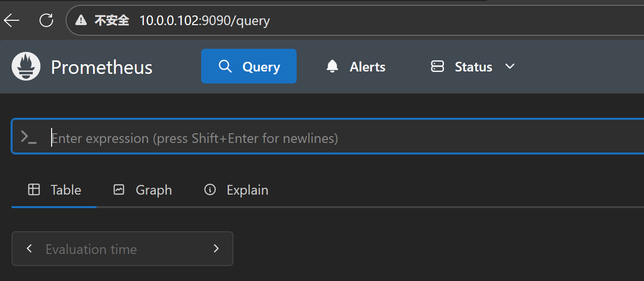This screenshot has height=281, width=644.
Task: Switch to the Table tab
Action: point(54,190)
